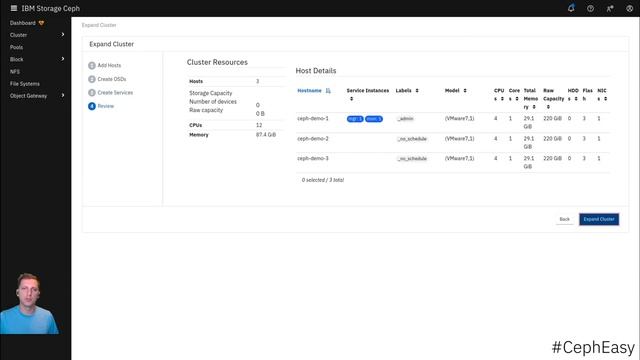Screen dimensions: 640x360
Task: Go to the Create Services step circle
Action: pyautogui.click(x=92, y=93)
